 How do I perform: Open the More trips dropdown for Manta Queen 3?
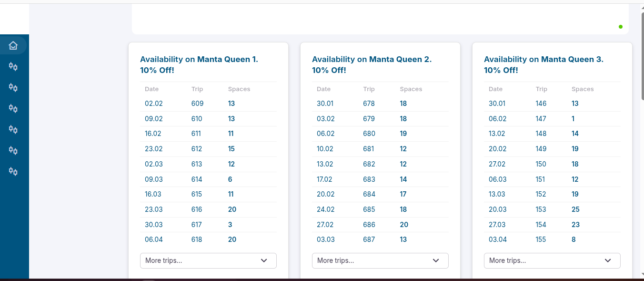pos(552,260)
